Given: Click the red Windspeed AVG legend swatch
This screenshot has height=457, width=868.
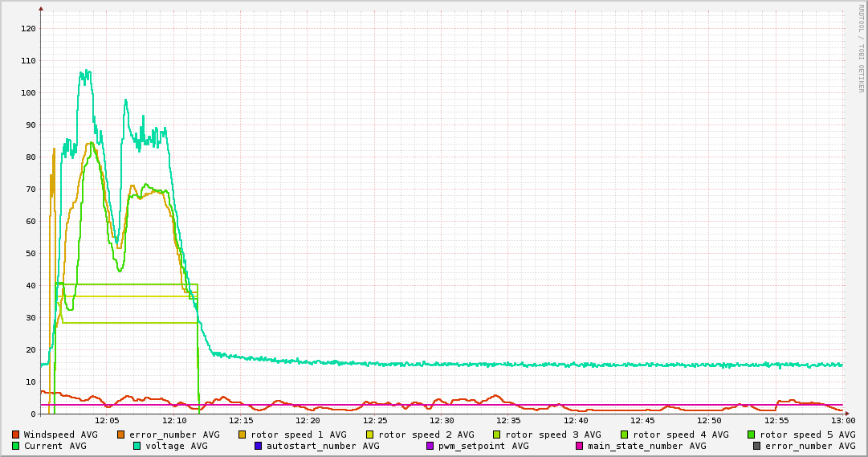Looking at the screenshot, I should pos(16,435).
